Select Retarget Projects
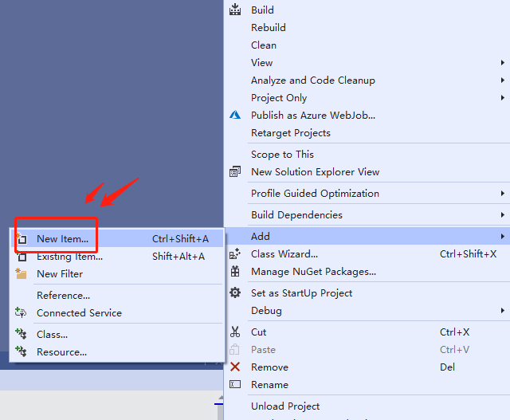The width and height of the screenshot is (510, 420). (367, 133)
